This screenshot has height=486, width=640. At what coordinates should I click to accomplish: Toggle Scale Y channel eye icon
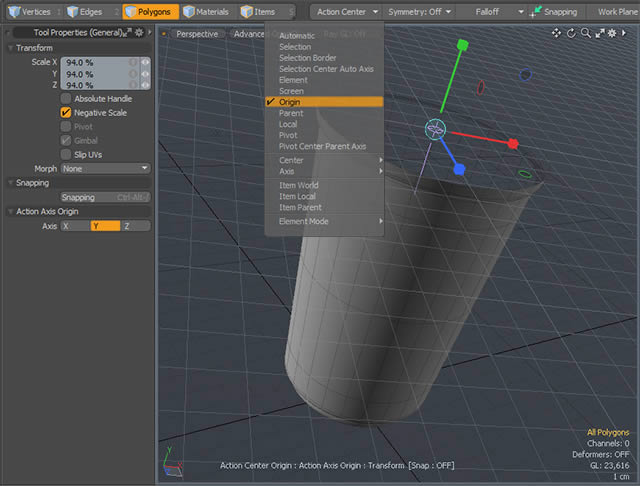pos(145,74)
